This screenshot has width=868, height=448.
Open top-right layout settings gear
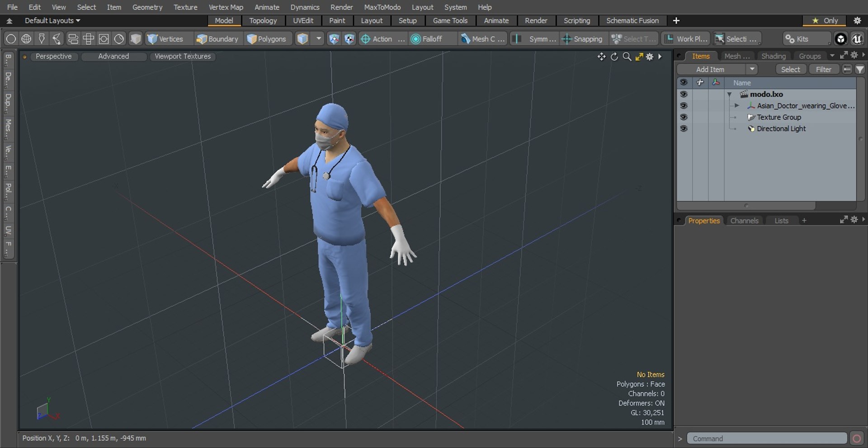click(857, 20)
